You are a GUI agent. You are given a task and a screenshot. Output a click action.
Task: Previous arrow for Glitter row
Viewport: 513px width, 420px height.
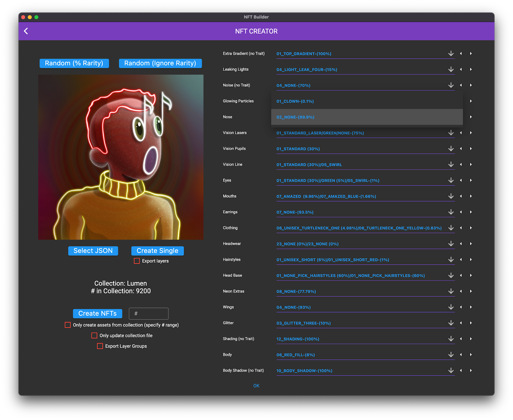(x=461, y=323)
